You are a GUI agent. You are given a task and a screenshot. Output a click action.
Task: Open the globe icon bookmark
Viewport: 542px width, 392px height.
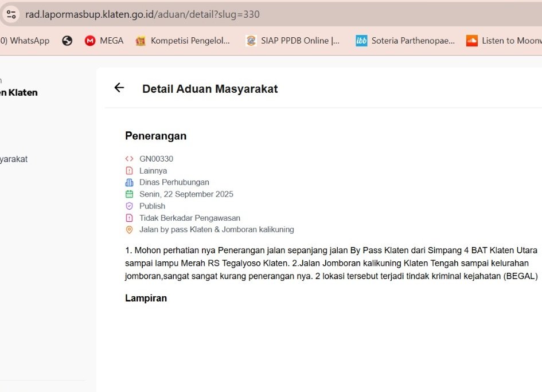click(x=67, y=41)
